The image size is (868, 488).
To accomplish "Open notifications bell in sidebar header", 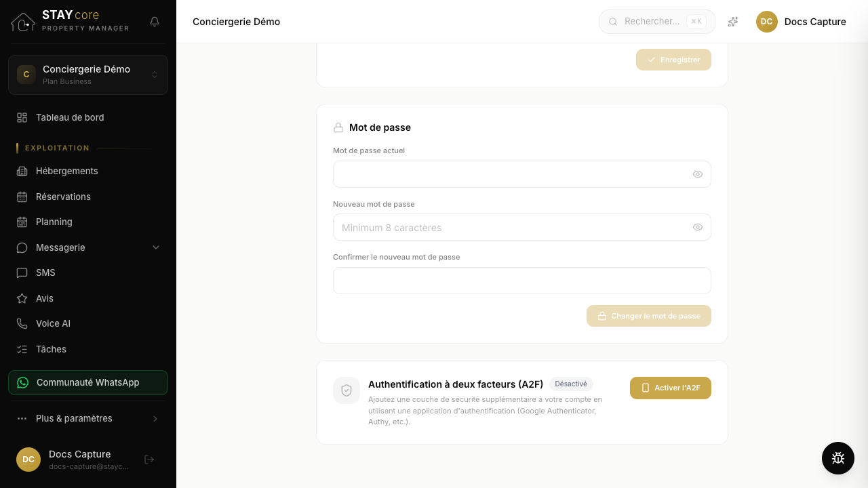I will pos(155,22).
